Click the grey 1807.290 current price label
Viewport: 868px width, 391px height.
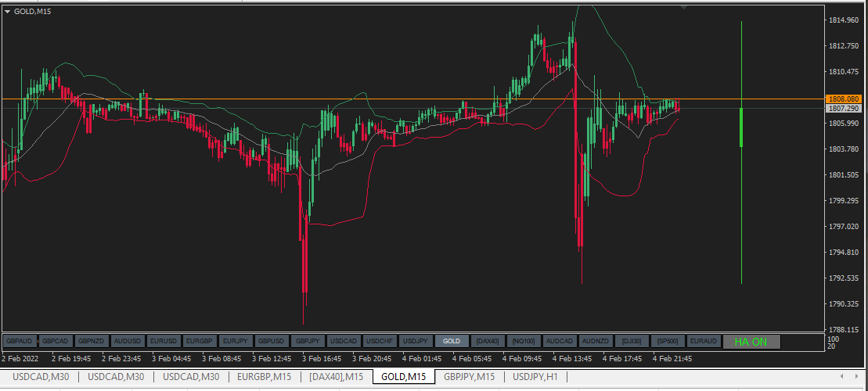[845, 109]
